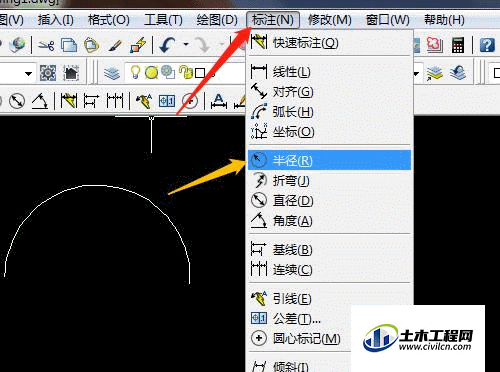Click the My Workspace house icon
Image resolution: width=500 pixels, height=372 pixels.
point(71,73)
